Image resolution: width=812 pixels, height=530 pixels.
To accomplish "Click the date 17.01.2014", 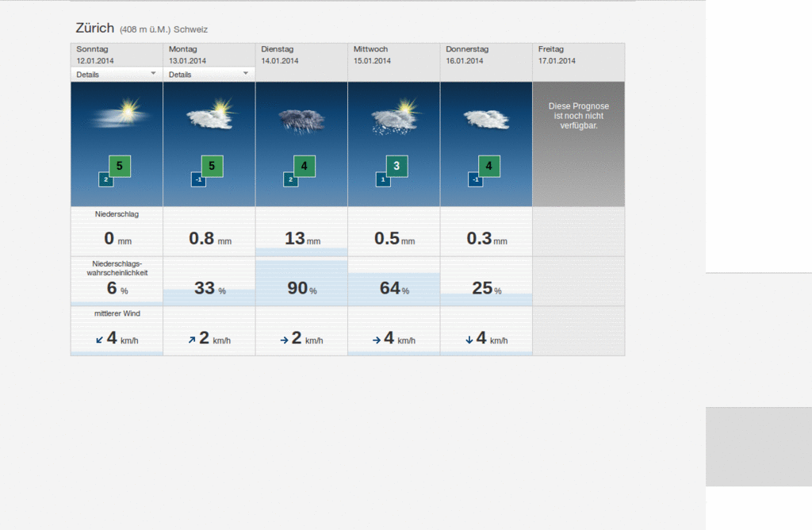I will click(557, 60).
